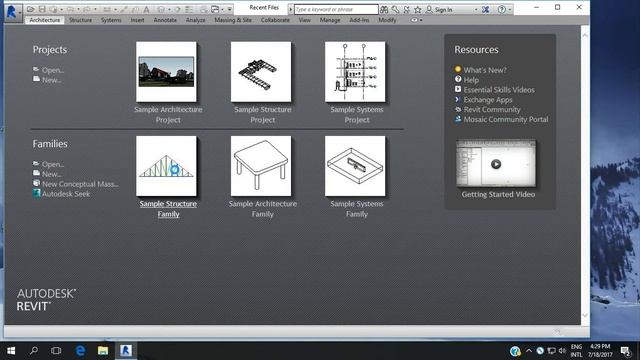Screen dimensions: 640x360
Task: Show hidden system tray icons chevron
Action: [x=529, y=351]
